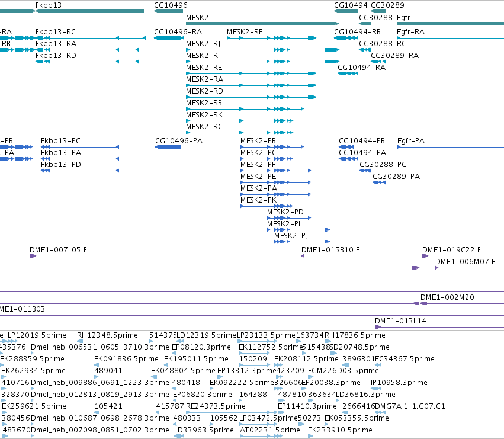Click the AT02231.5prime EST label

point(270,430)
